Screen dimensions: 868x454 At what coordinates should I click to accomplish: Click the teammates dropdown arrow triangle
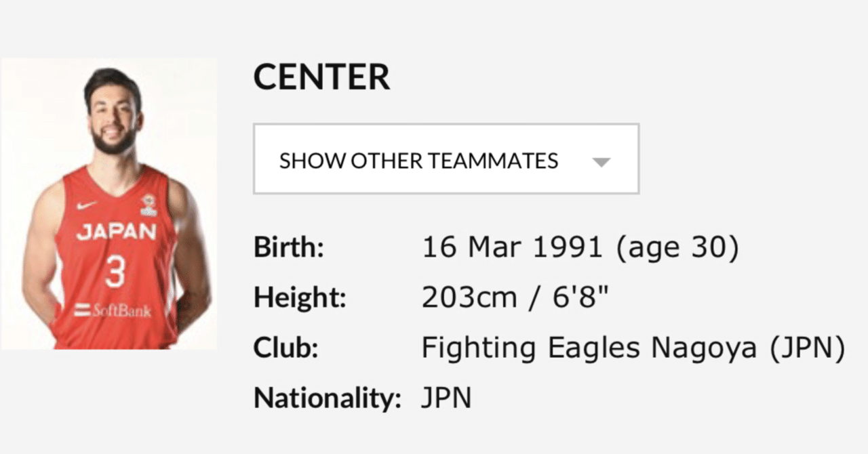(601, 162)
